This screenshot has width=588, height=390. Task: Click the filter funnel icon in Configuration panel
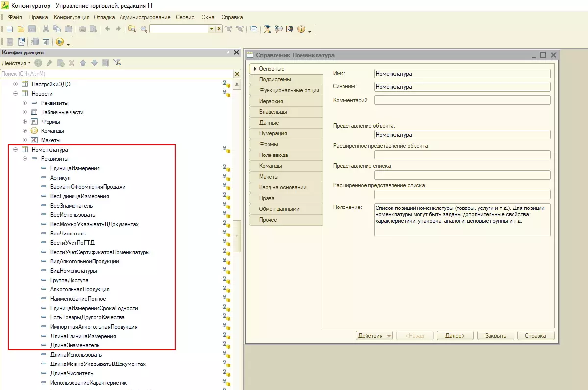coord(117,63)
